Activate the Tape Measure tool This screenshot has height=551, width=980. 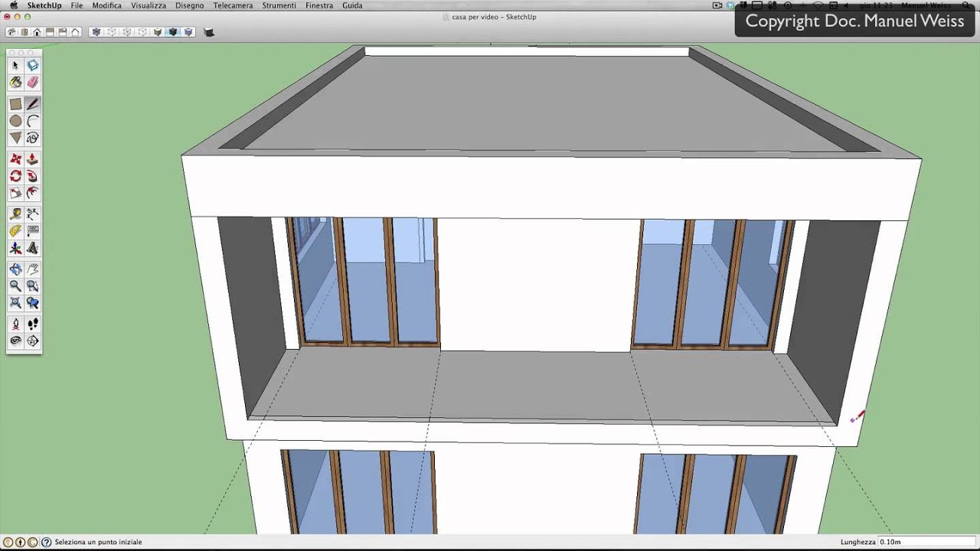(x=15, y=214)
